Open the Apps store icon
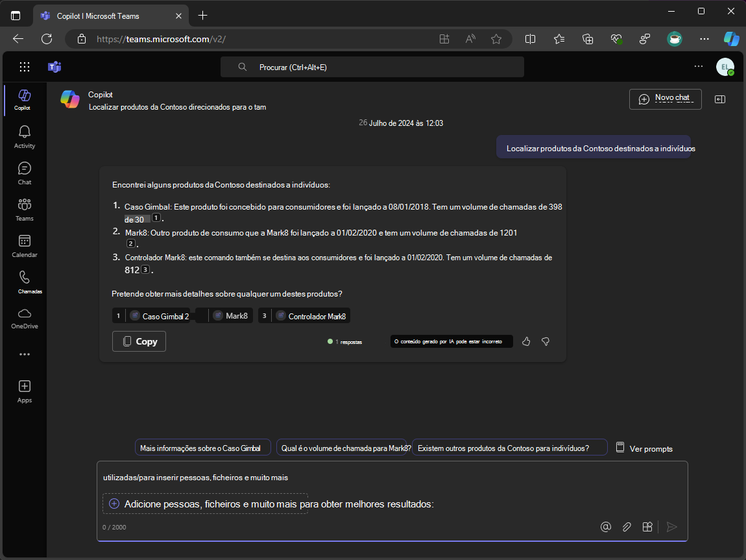Image resolution: width=746 pixels, height=560 pixels. click(24, 391)
